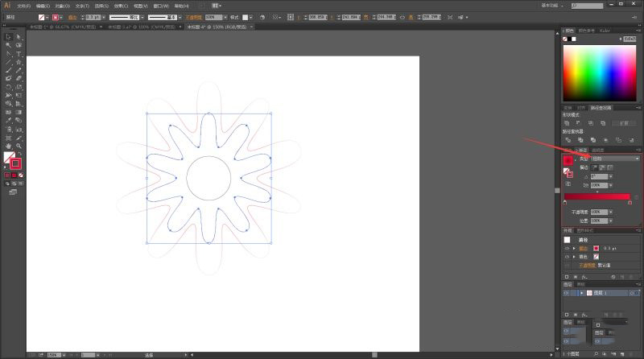Viewport: 644px width, 359px height.
Task: Open the fill color dropdown in control bar
Action: [47, 17]
